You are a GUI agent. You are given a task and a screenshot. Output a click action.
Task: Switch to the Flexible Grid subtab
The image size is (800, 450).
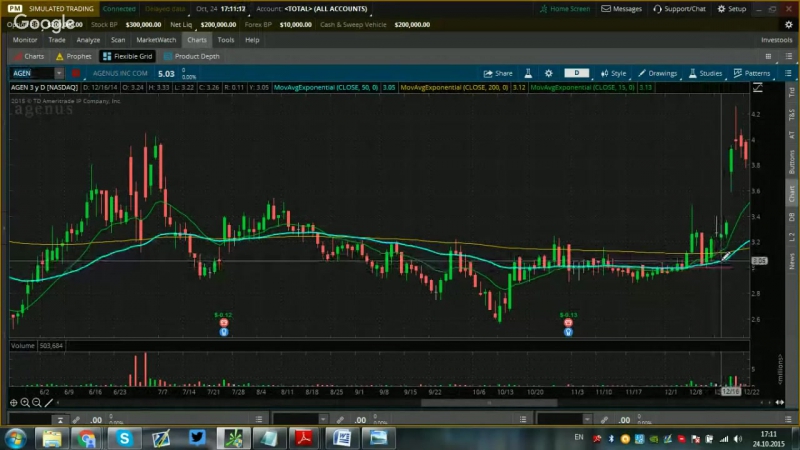tap(128, 56)
